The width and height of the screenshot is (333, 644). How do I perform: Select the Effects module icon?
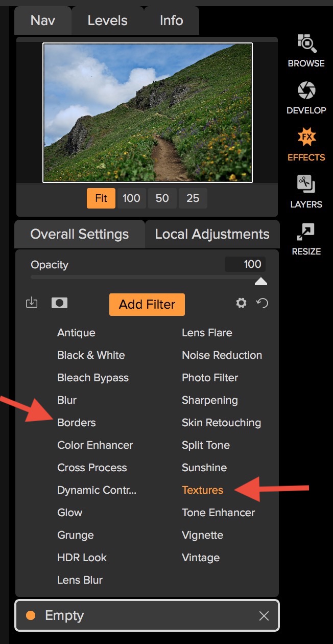[306, 145]
